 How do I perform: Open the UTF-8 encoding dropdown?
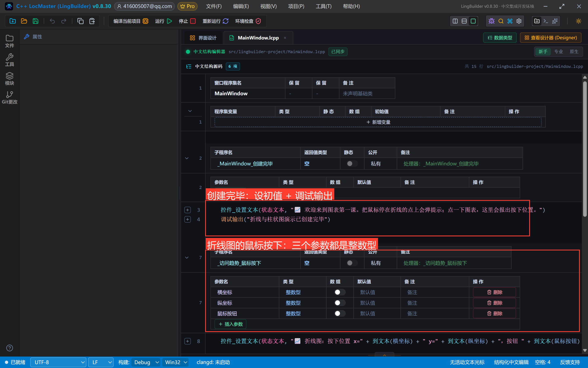(58, 362)
